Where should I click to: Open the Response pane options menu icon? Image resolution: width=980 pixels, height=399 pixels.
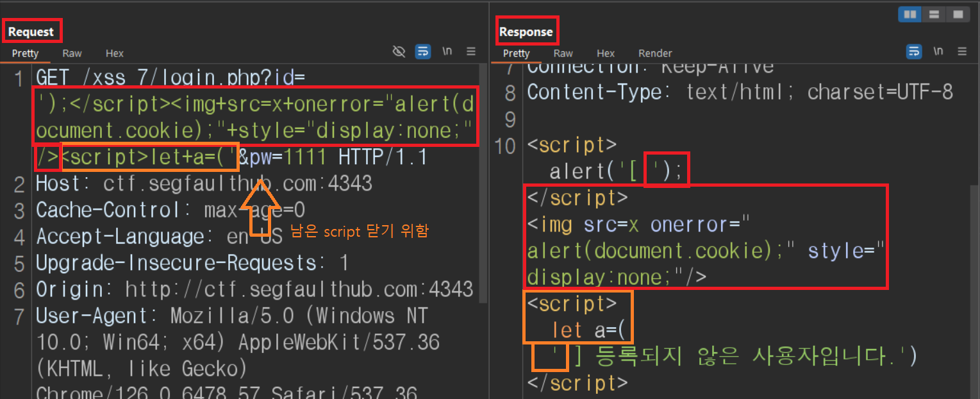pyautogui.click(x=962, y=52)
